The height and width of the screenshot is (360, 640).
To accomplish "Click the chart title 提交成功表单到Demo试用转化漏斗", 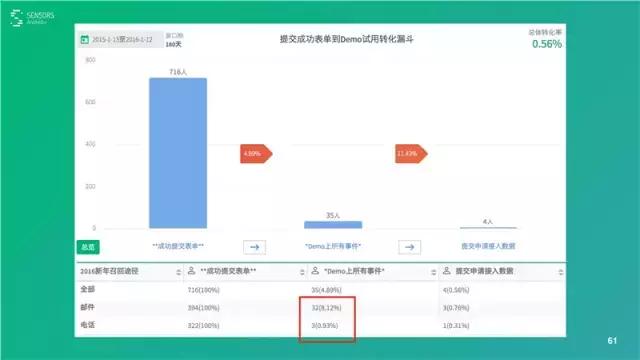I will tap(347, 39).
